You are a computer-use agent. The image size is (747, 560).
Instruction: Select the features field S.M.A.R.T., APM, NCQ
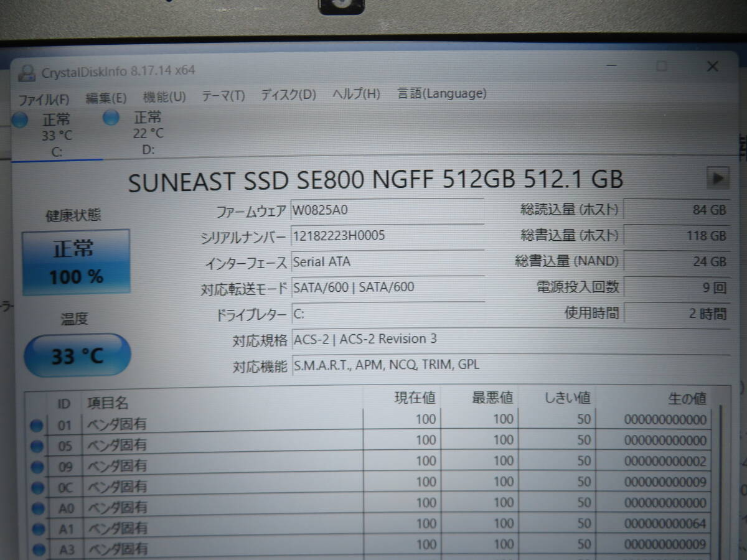coord(510,365)
